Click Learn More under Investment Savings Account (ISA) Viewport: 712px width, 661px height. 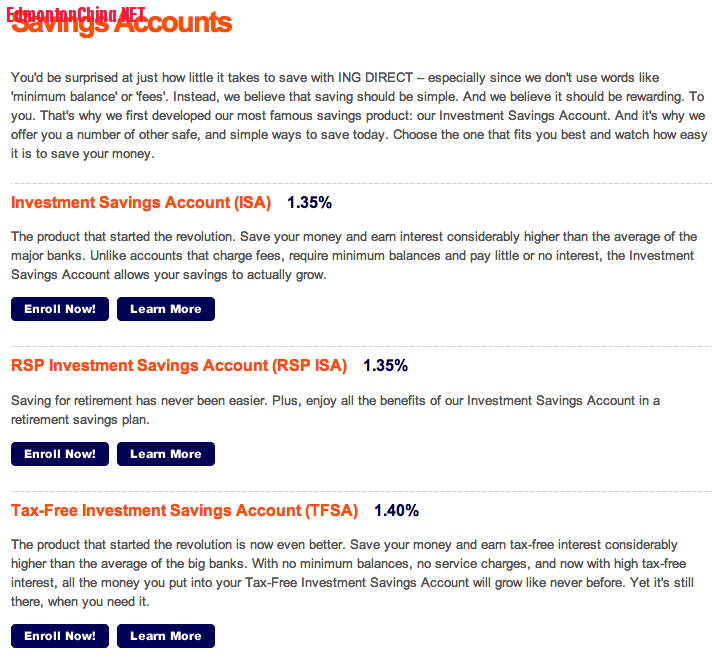tap(165, 309)
